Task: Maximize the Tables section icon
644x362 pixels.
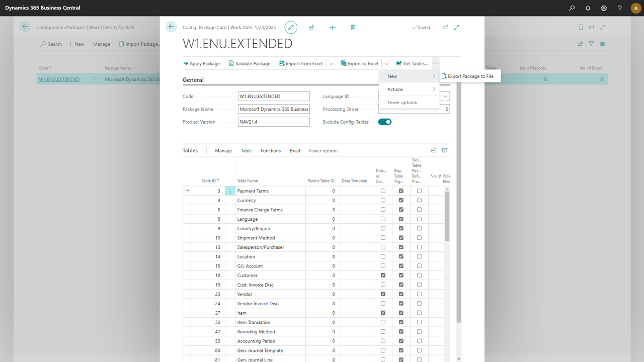Action: tap(445, 150)
